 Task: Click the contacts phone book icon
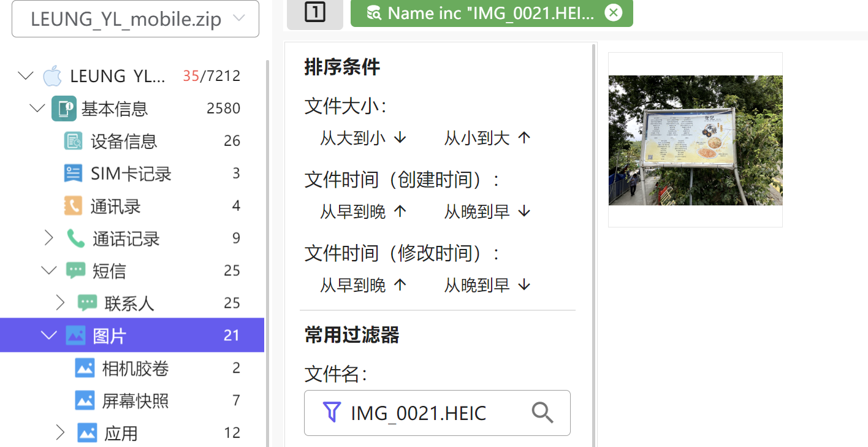point(73,206)
